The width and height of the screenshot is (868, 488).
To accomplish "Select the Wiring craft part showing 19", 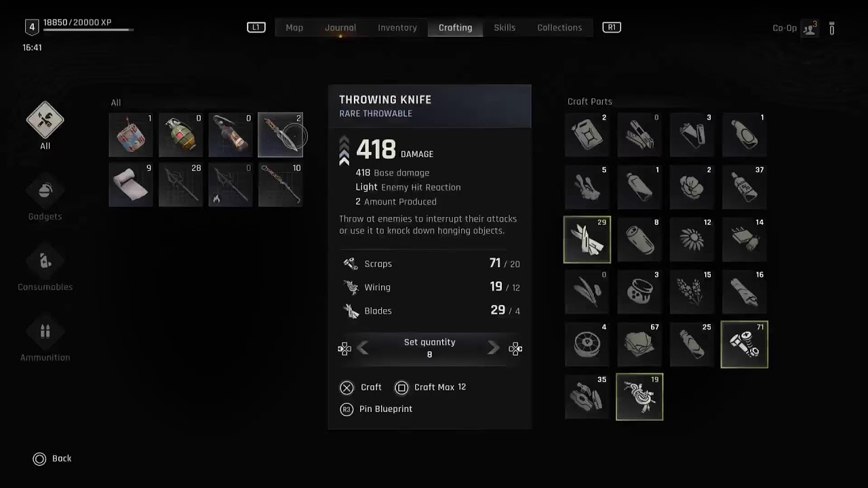I will point(639,396).
